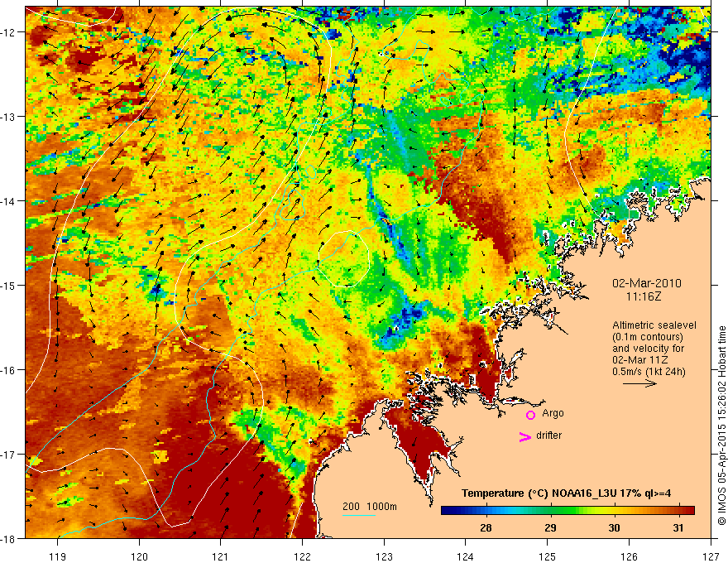Click the 'Argo' legend label

[x=553, y=413]
